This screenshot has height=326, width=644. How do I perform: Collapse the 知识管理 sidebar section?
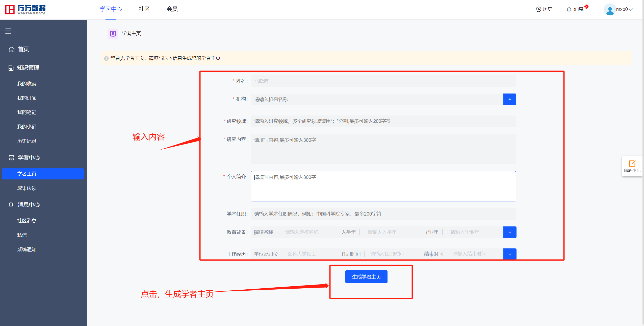pyautogui.click(x=28, y=68)
